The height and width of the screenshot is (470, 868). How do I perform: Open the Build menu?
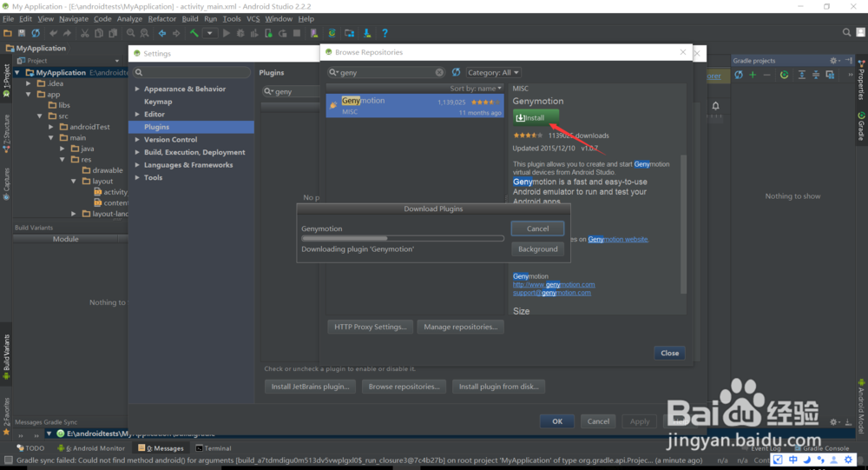tap(190, 19)
